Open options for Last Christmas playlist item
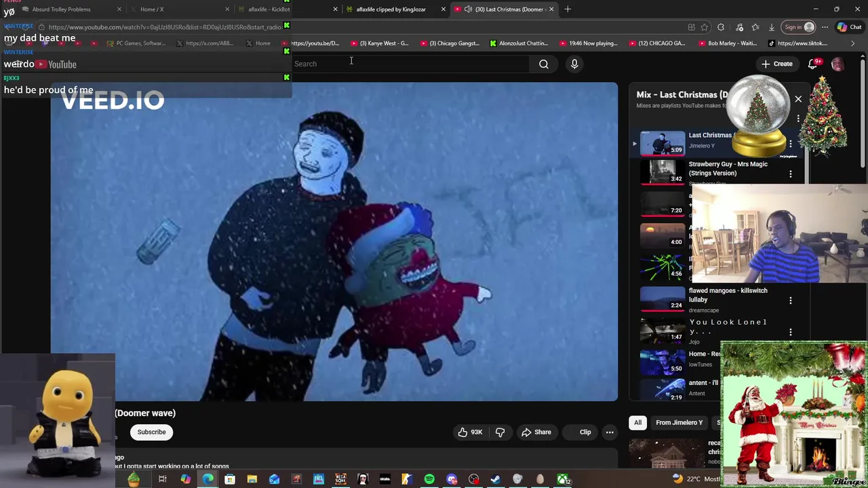The height and width of the screenshot is (488, 868). (x=790, y=143)
